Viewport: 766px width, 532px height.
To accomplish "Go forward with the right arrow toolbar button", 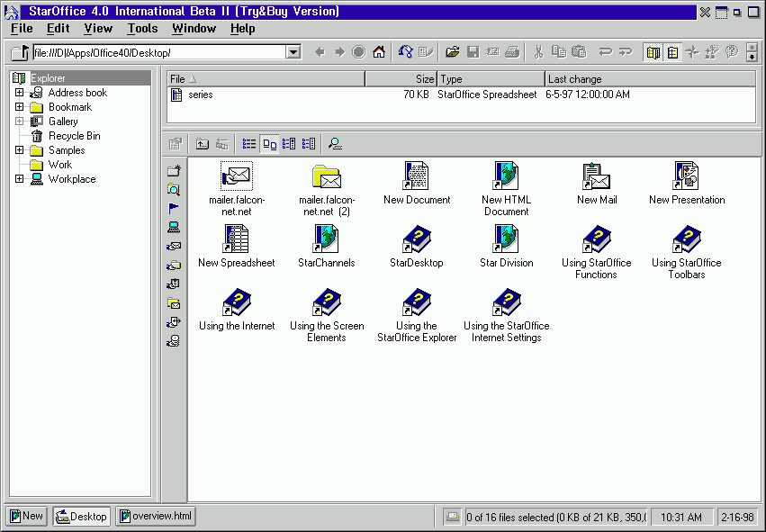I will tap(339, 52).
